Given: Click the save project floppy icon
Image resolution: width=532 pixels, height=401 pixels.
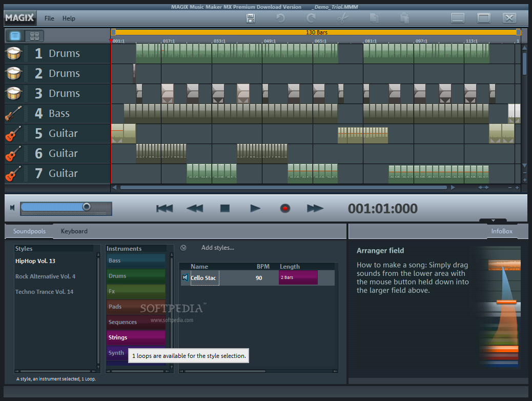Looking at the screenshot, I should pos(251,18).
